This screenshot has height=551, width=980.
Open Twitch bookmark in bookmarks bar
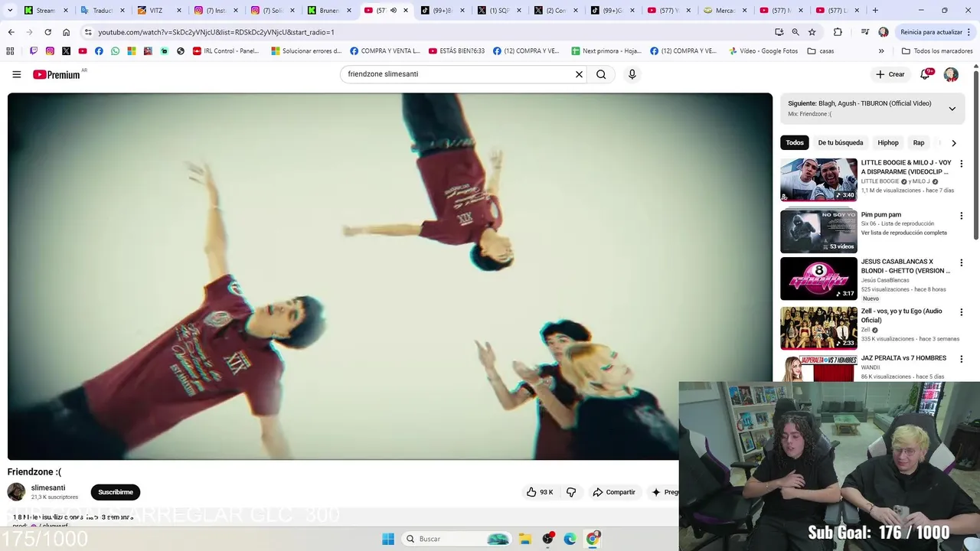coord(34,51)
